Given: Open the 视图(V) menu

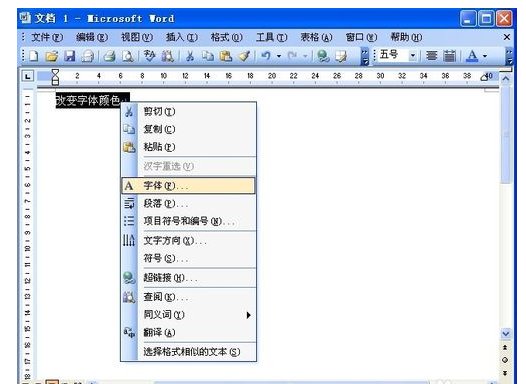Looking at the screenshot, I should point(137,37).
